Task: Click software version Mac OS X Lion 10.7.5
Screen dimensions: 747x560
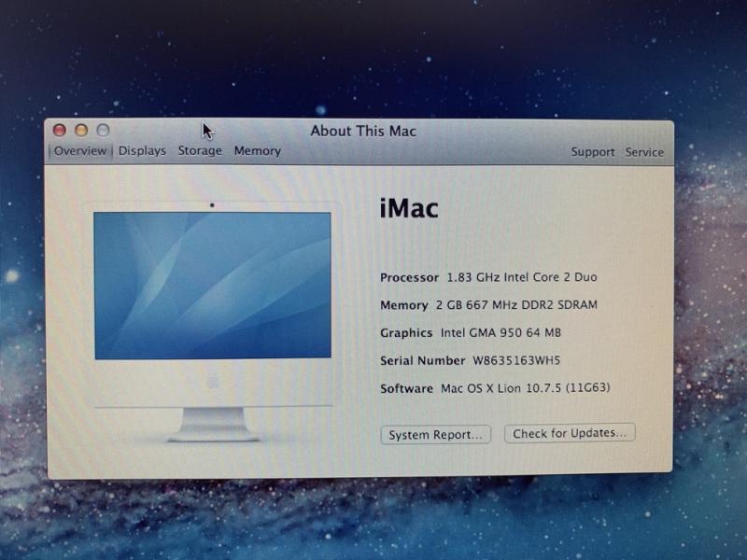Action: pyautogui.click(x=525, y=388)
